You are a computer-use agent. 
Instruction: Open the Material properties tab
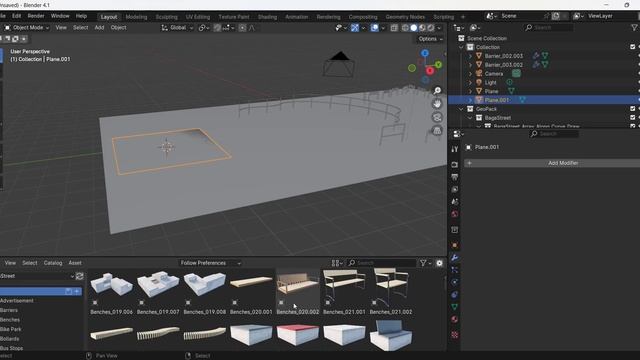[454, 319]
